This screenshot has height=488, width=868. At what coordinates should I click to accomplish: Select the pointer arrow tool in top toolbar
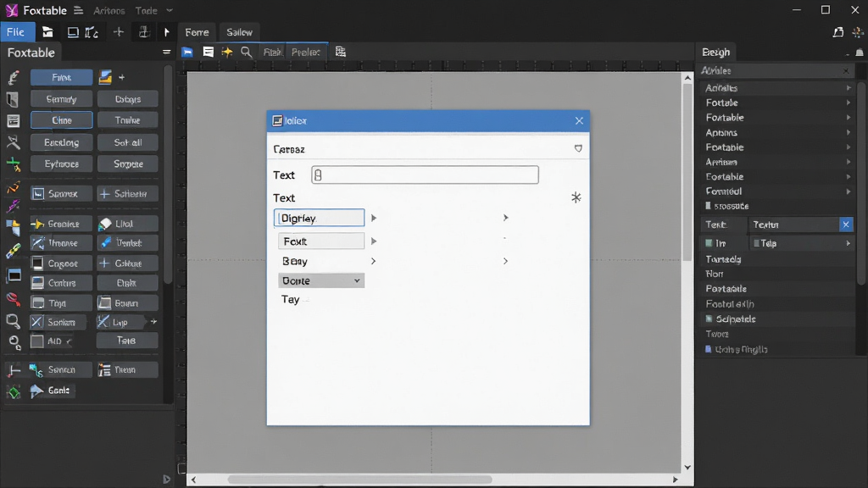pos(167,32)
